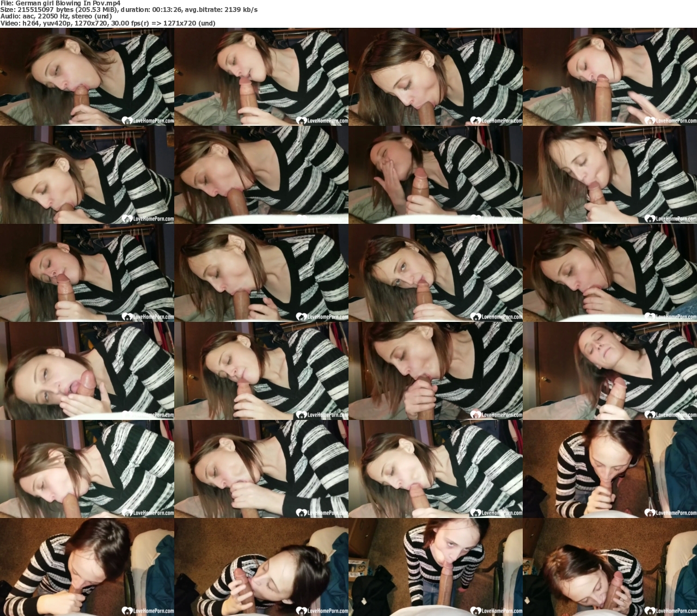Select the Size line showing 205.53 MiB
The image size is (697, 616).
(x=129, y=10)
